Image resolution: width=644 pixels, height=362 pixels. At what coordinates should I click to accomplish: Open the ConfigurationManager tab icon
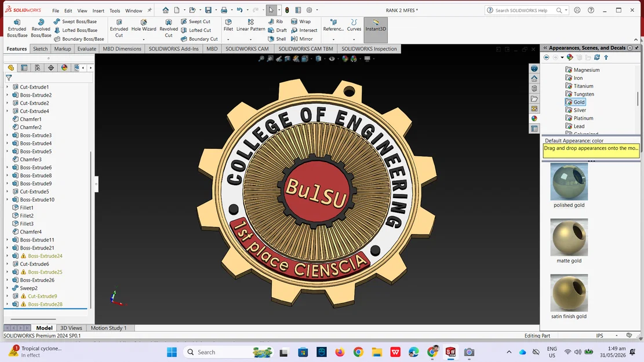(37, 68)
